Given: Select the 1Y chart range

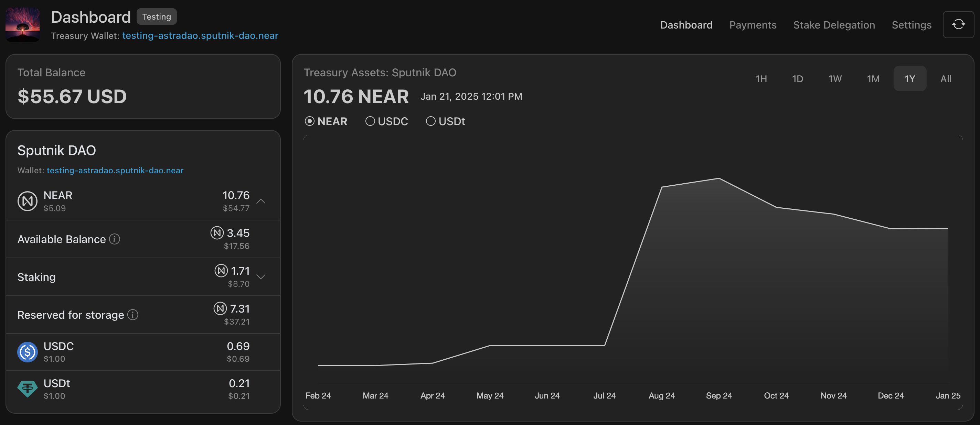Looking at the screenshot, I should coord(909,79).
